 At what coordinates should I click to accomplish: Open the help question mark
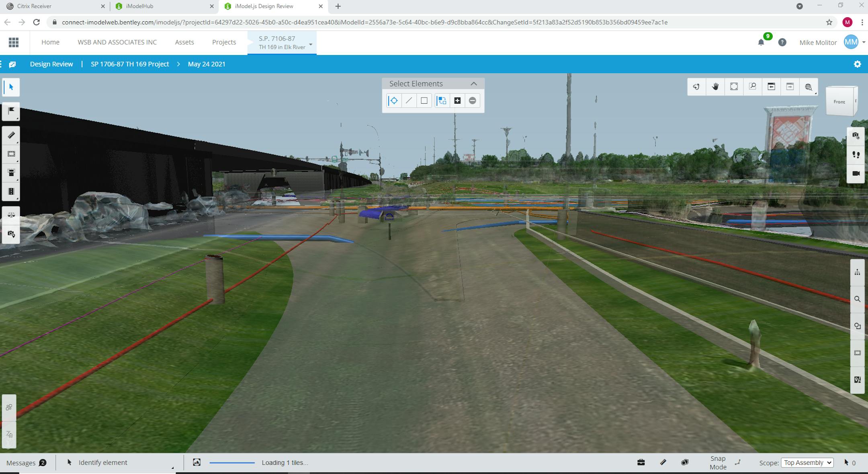pos(782,42)
